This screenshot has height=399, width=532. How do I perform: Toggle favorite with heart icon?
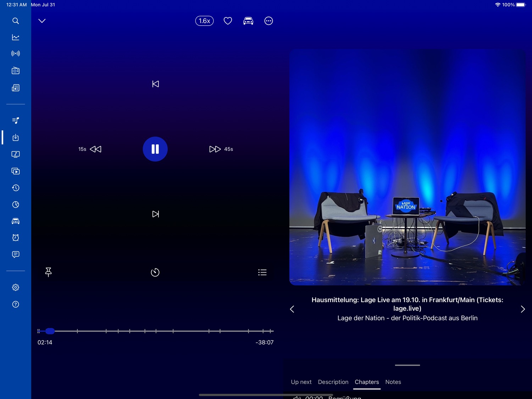pyautogui.click(x=228, y=21)
